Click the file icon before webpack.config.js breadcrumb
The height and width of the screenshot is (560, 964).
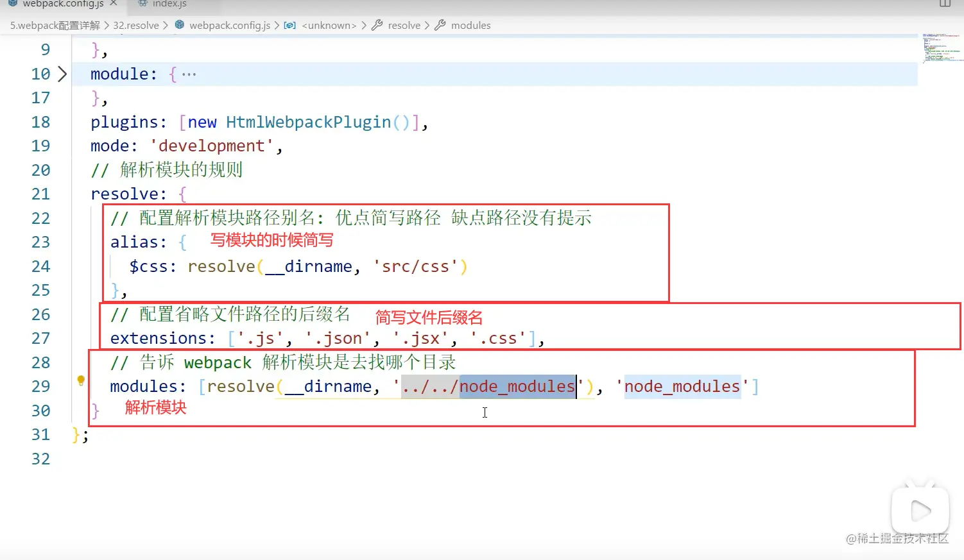180,25
